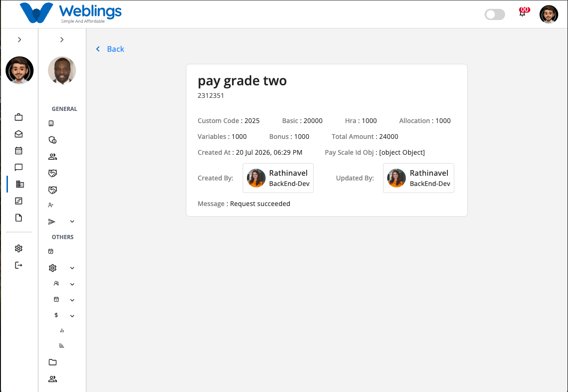
Task: Expand the chevron next to paper plane icon
Action: pos(72,222)
